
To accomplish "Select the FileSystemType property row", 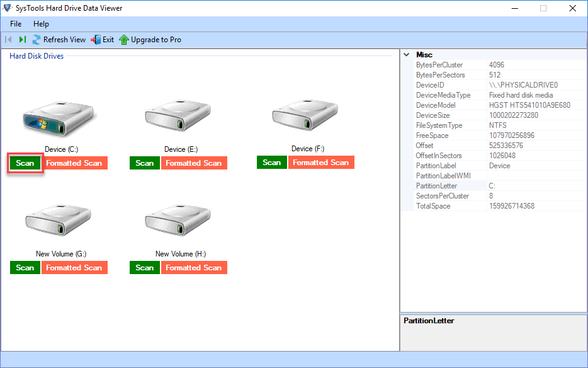I will [500, 125].
